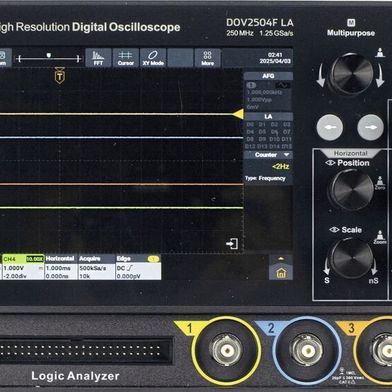Tap the 1.000V CH4 scale value

pos(14,268)
